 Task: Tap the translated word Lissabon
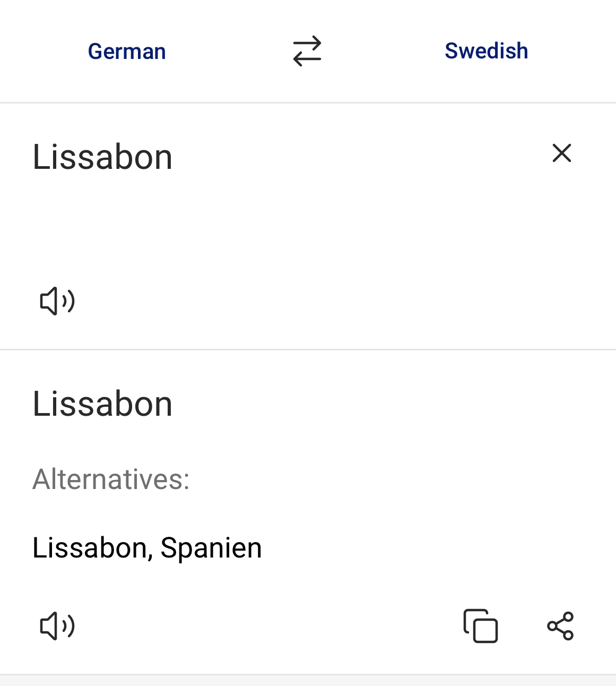click(102, 404)
